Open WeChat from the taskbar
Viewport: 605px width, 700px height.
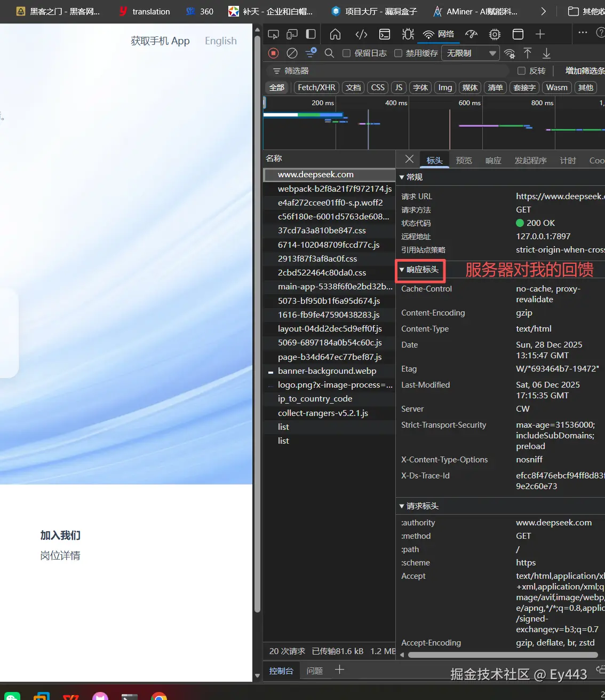(12, 696)
